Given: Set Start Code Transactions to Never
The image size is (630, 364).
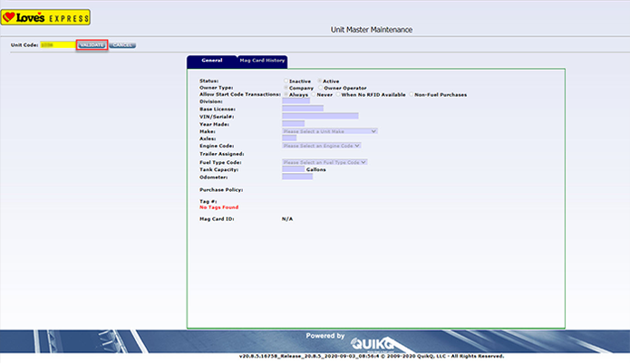Looking at the screenshot, I should pos(314,94).
